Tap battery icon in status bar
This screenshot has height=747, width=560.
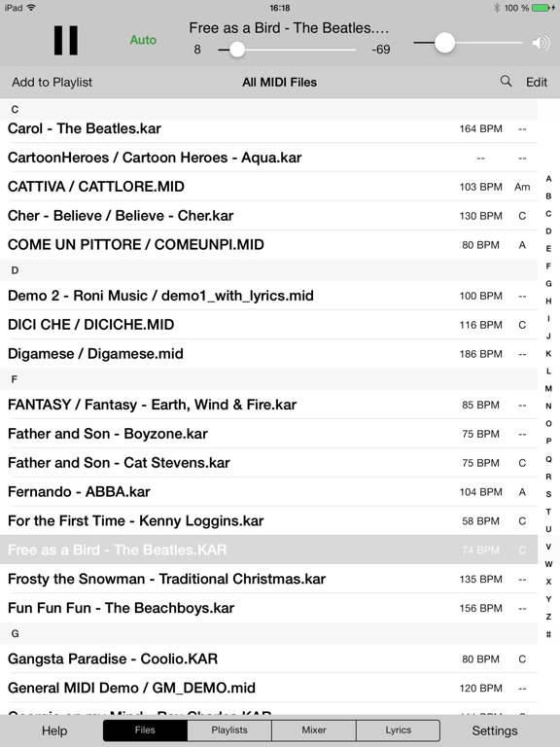coord(541,8)
